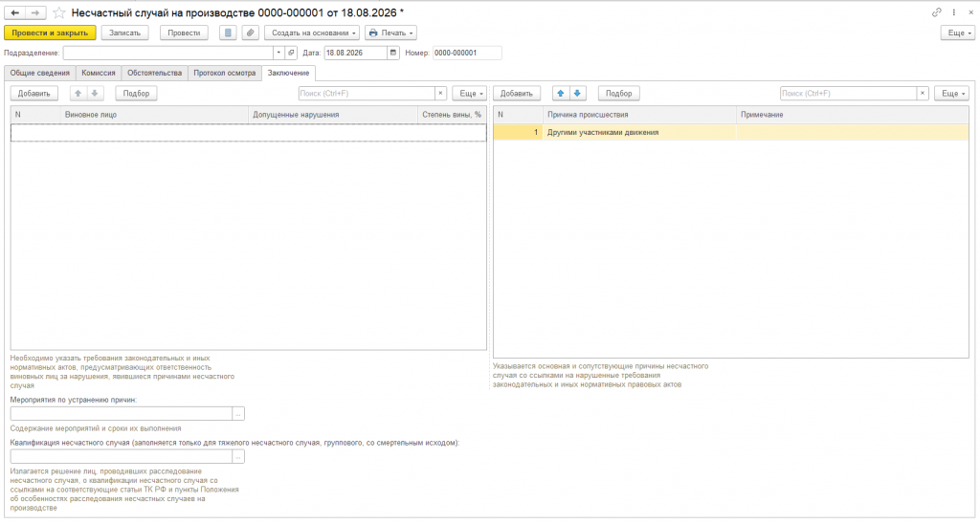Image resolution: width=980 pixels, height=524 pixels.
Task: Expand Создать на основании menu
Action: click(x=312, y=33)
